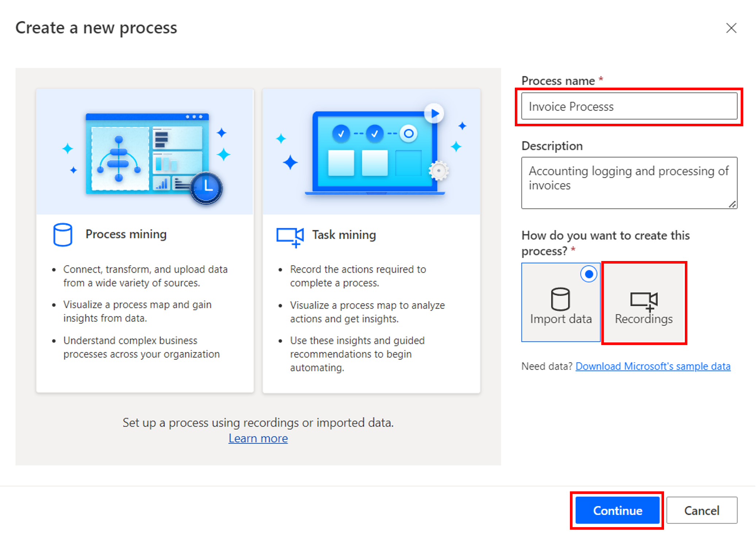Click the Process name input field
Image resolution: width=756 pixels, height=537 pixels.
[629, 106]
